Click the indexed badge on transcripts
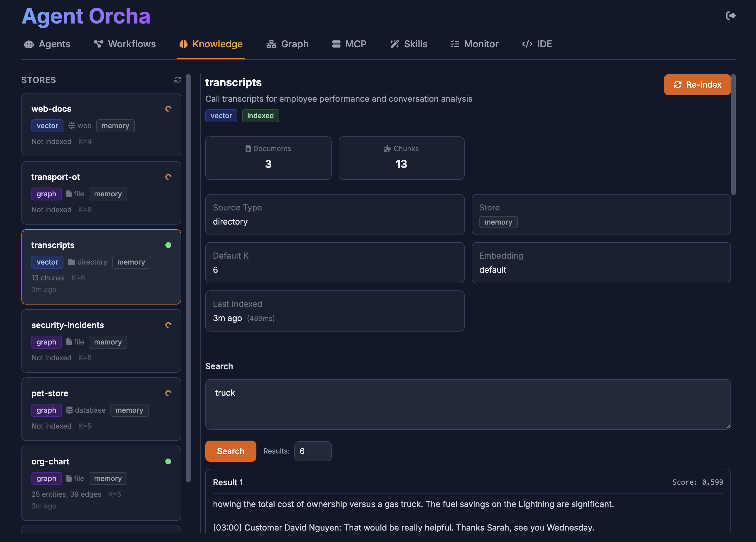Screen dimensions: 756x542 click(260, 116)
